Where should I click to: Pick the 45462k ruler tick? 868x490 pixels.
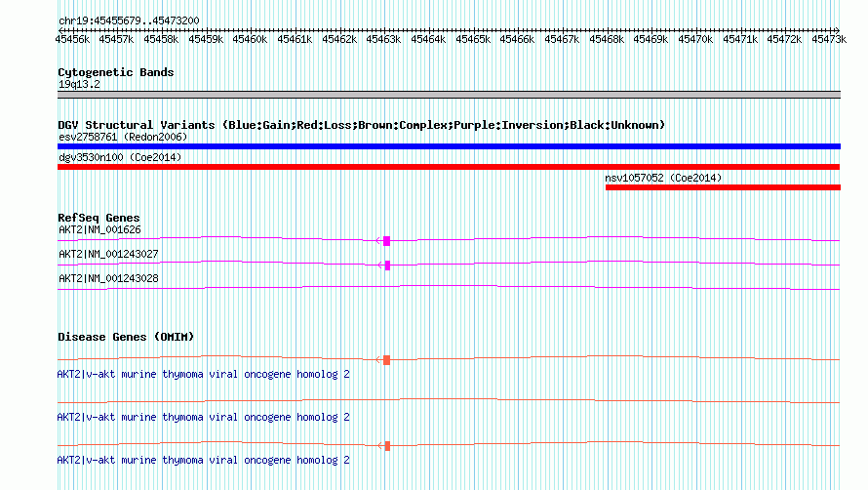click(x=339, y=39)
